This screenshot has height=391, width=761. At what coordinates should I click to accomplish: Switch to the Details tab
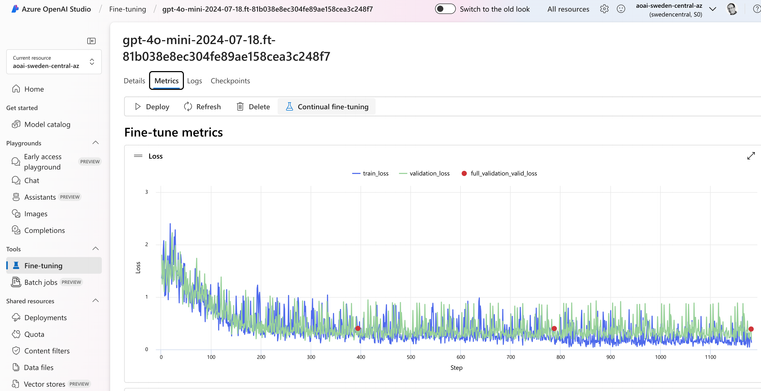coord(134,81)
